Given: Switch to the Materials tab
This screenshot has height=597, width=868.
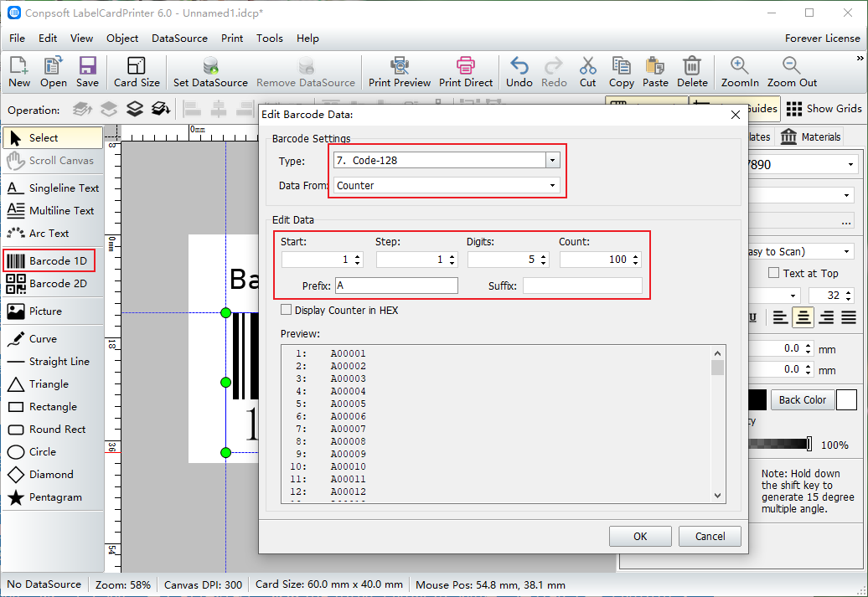Looking at the screenshot, I should 810,136.
